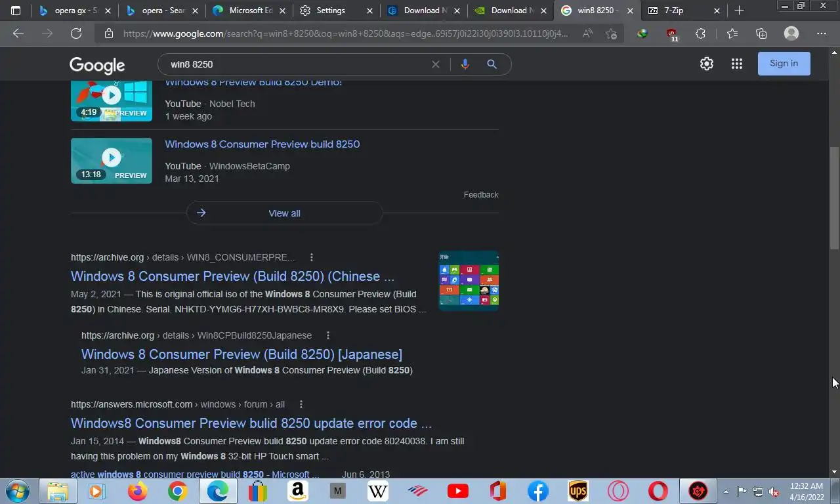The height and width of the screenshot is (504, 840).
Task: Open the Office taskbar shortcut
Action: tap(497, 491)
